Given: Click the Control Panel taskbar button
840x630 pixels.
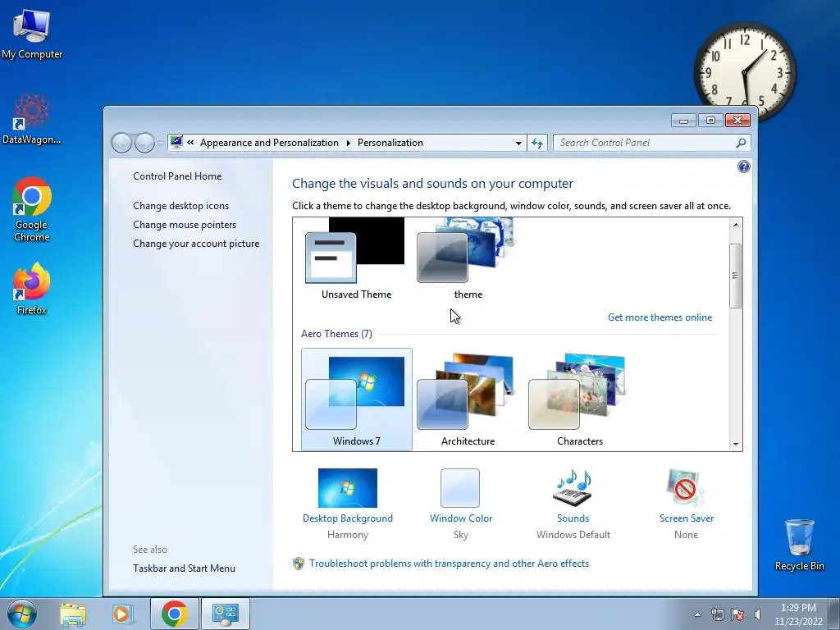Looking at the screenshot, I should coord(225,614).
